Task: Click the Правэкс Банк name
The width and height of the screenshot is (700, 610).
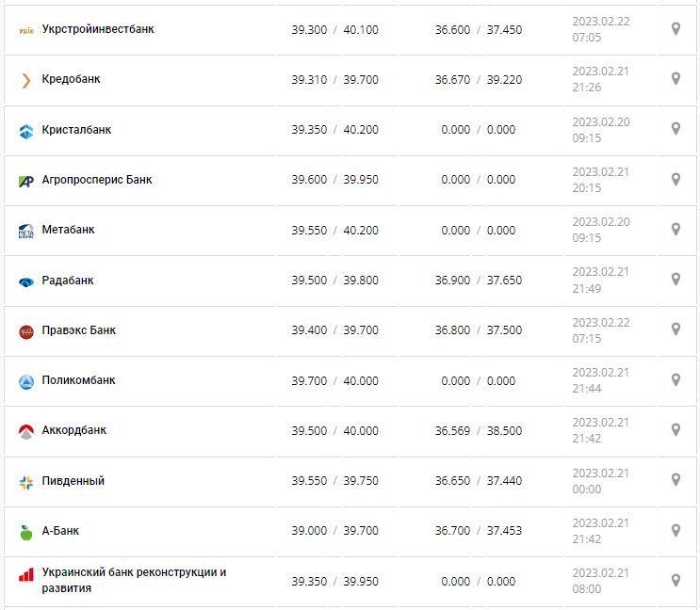Action: point(79,330)
